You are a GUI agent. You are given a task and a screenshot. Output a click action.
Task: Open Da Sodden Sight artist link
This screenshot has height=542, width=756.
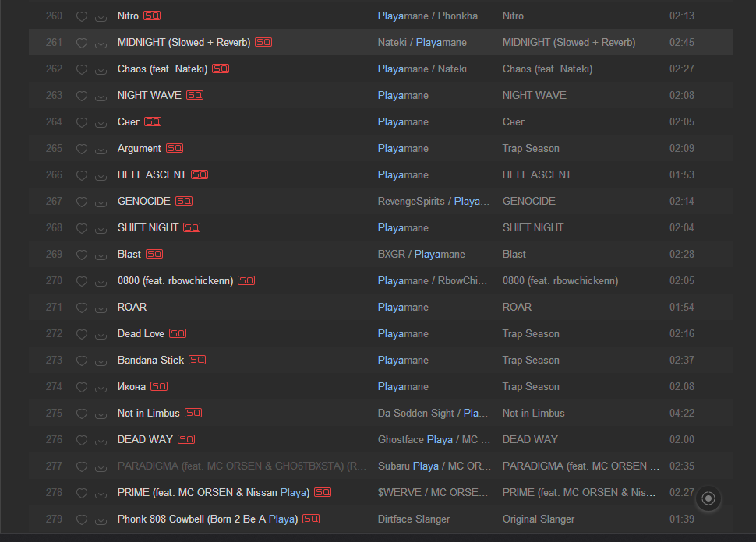[x=416, y=413]
